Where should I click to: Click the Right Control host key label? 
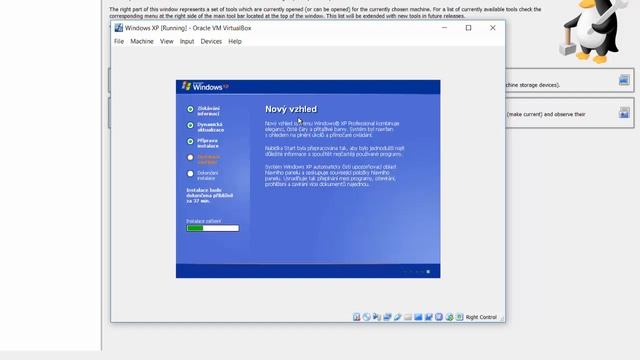(x=481, y=317)
